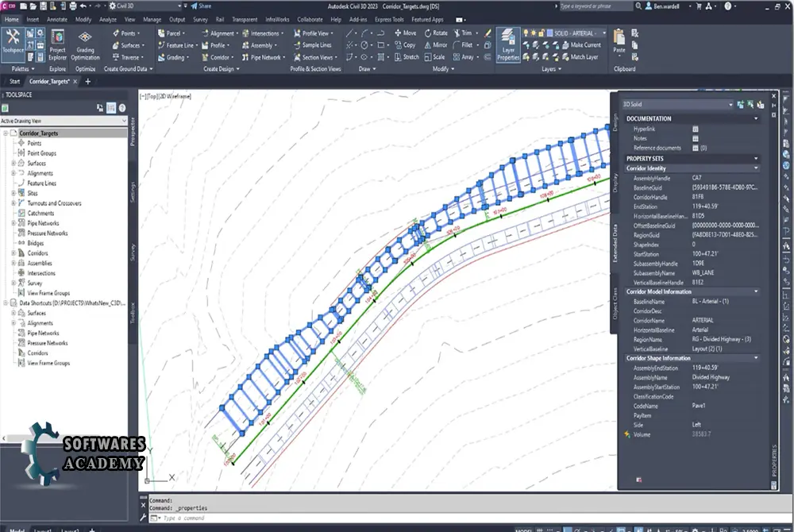Select the Array tool
This screenshot has height=532, width=794.
[464, 57]
